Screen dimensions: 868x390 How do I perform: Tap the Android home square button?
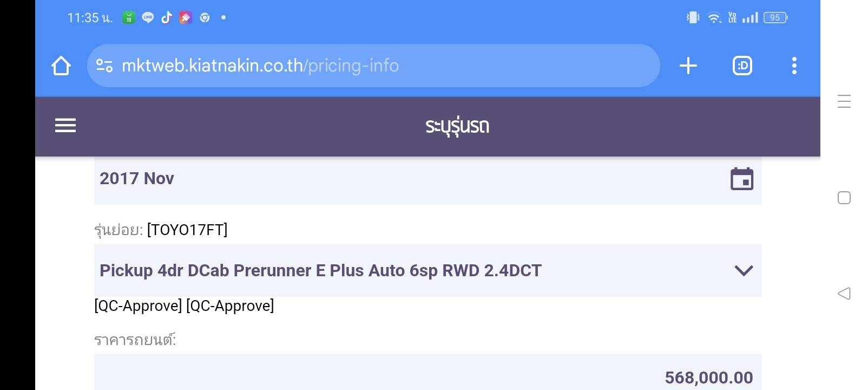(844, 198)
